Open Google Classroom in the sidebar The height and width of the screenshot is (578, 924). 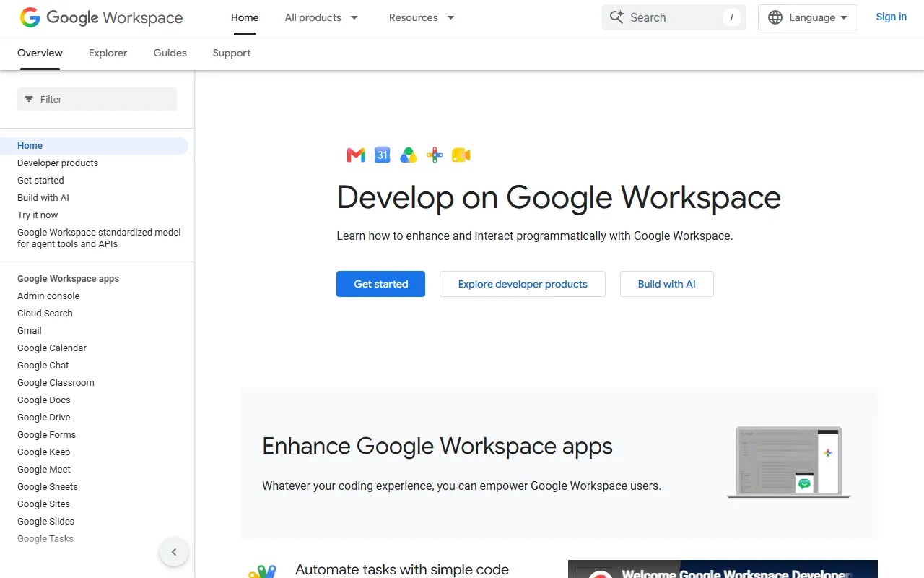click(56, 383)
